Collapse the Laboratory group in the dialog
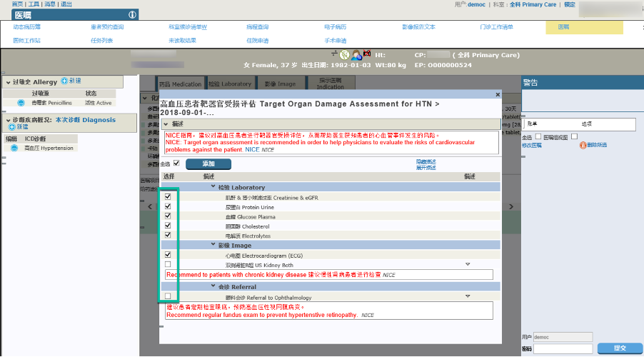Viewport: 644px width, 357px height. coord(213,186)
